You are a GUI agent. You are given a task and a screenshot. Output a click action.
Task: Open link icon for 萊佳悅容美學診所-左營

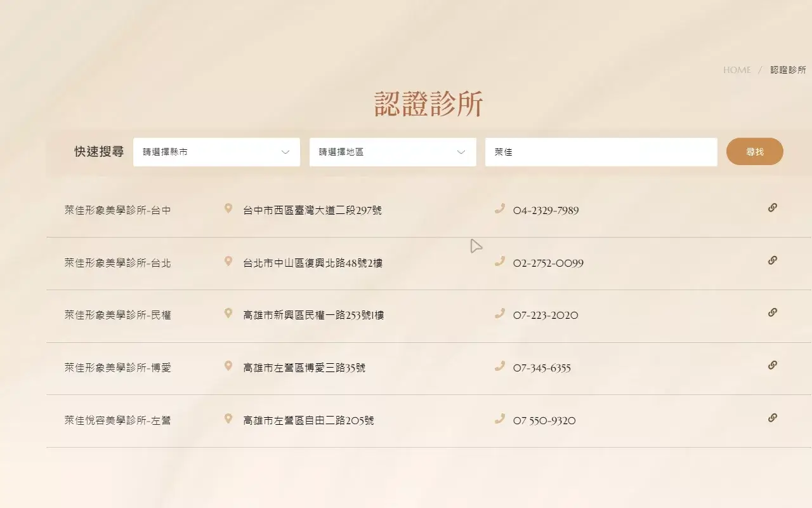[x=772, y=418]
